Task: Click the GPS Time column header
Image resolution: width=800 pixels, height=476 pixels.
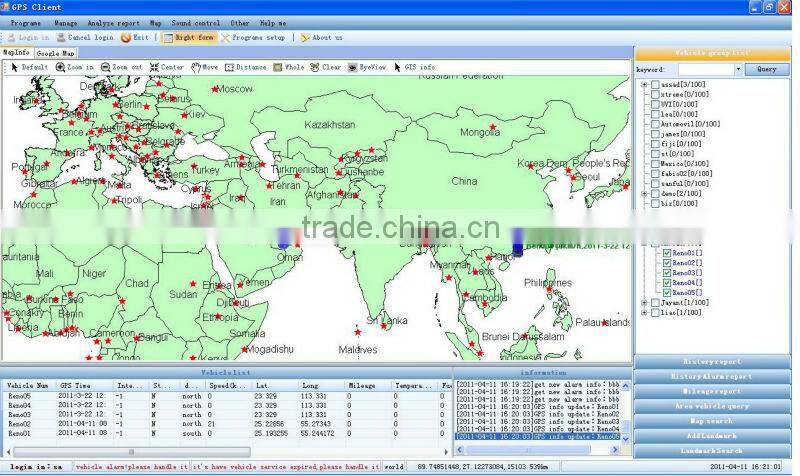Action: point(76,386)
